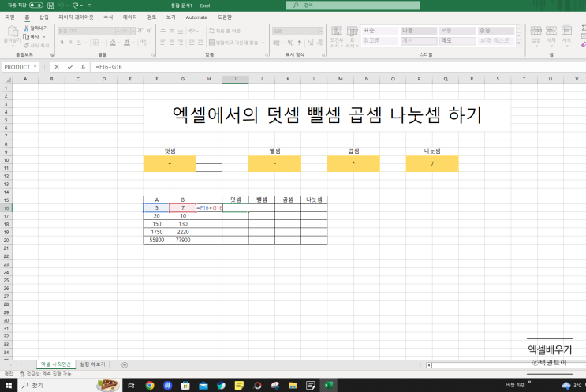
Task: Cancel the formula with the X button
Action: (57, 67)
